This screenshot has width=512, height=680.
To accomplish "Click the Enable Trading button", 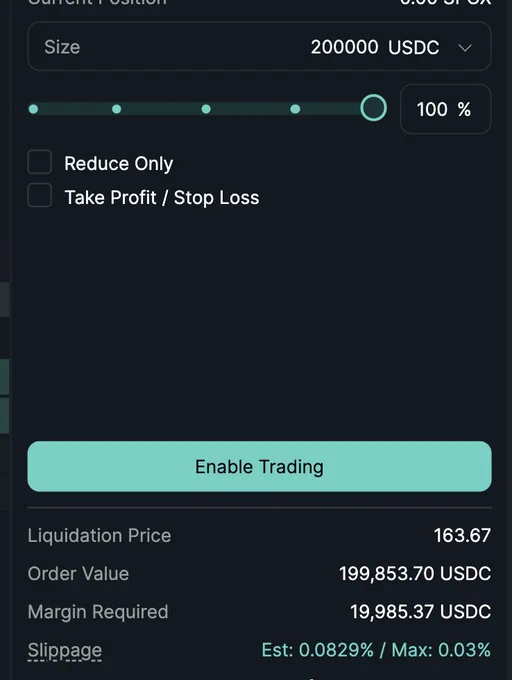I will point(259,467).
